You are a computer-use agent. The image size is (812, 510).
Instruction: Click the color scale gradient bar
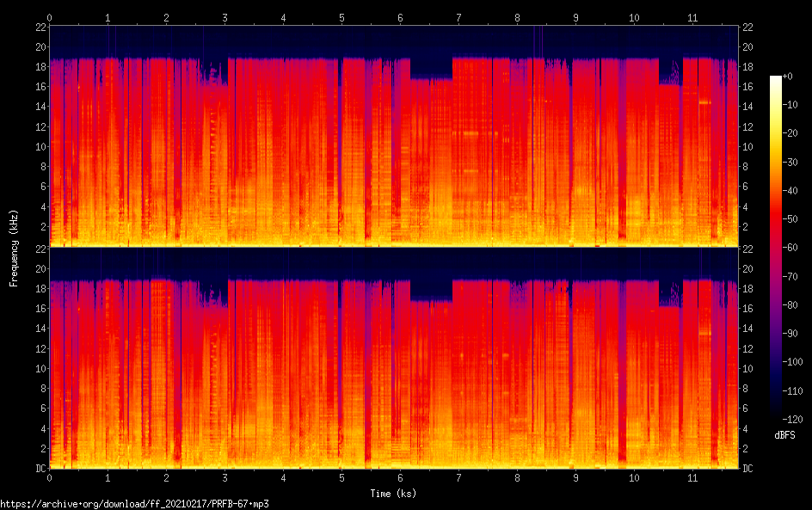pyautogui.click(x=776, y=248)
